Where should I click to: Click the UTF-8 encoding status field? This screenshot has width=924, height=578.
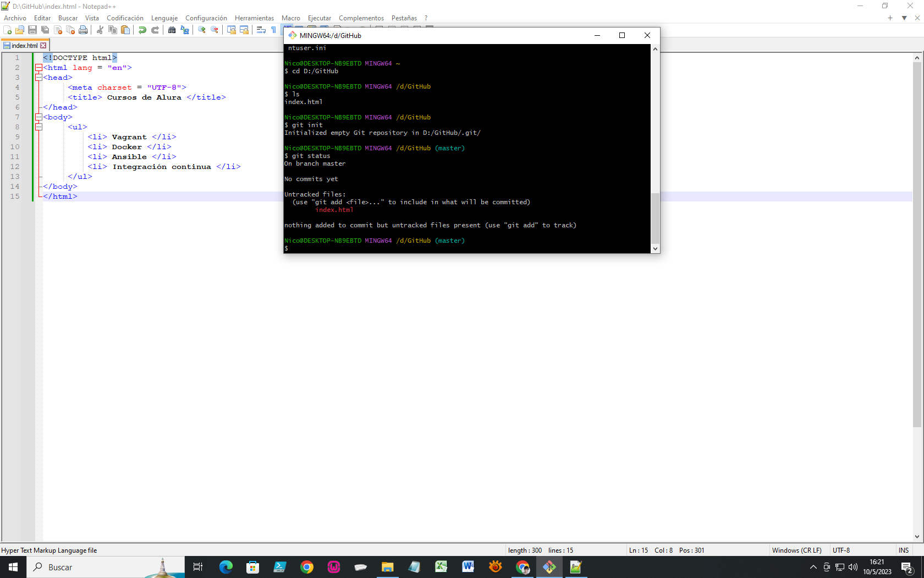pos(841,550)
